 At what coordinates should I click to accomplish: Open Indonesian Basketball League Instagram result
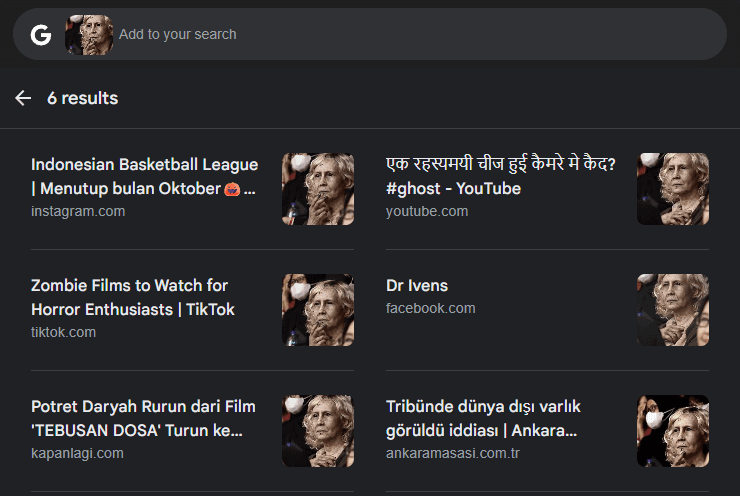coord(144,177)
